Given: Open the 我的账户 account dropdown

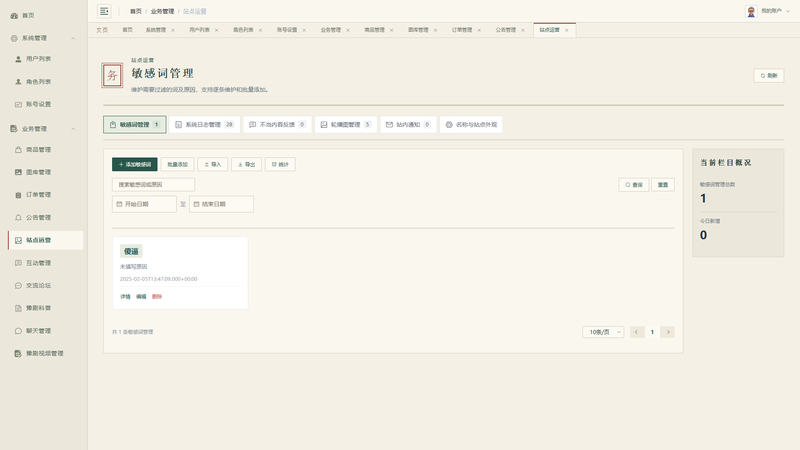Looking at the screenshot, I should coord(775,11).
